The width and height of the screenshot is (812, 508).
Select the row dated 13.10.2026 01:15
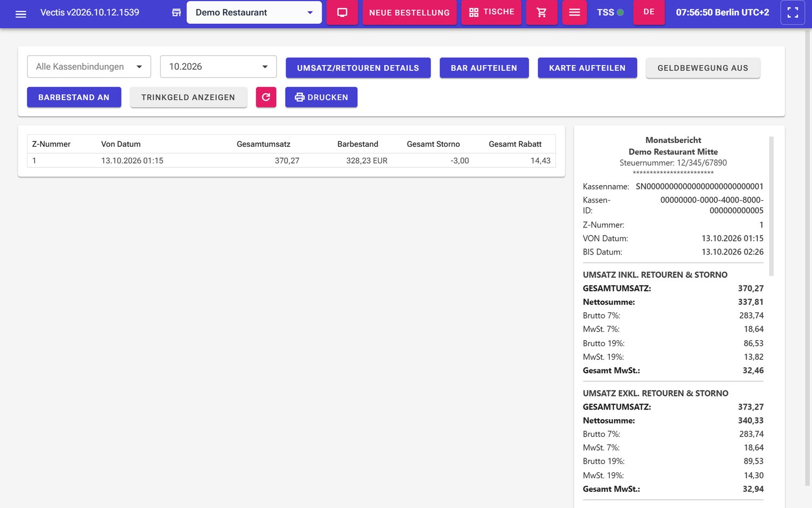point(291,160)
